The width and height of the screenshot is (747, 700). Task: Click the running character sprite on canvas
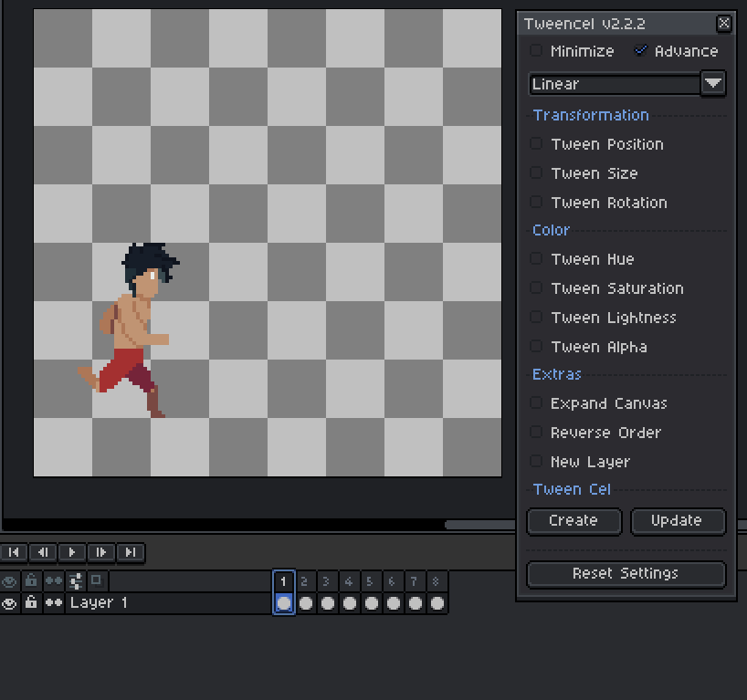[x=130, y=330]
